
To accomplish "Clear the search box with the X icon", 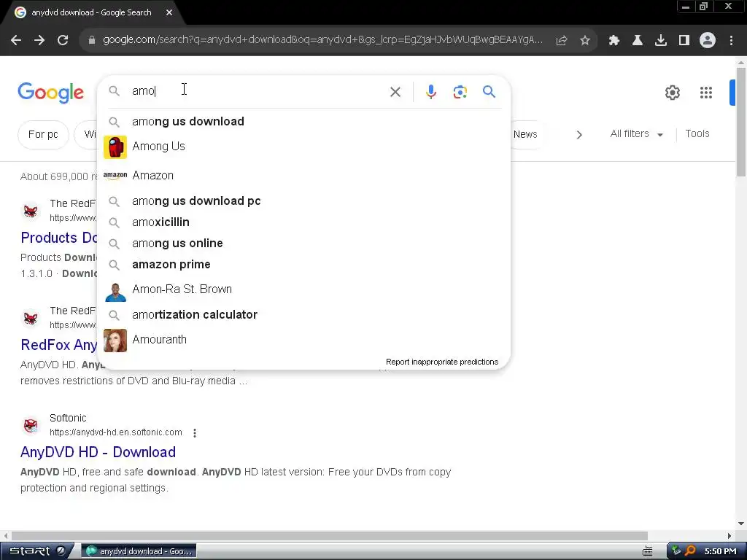I will pyautogui.click(x=395, y=92).
